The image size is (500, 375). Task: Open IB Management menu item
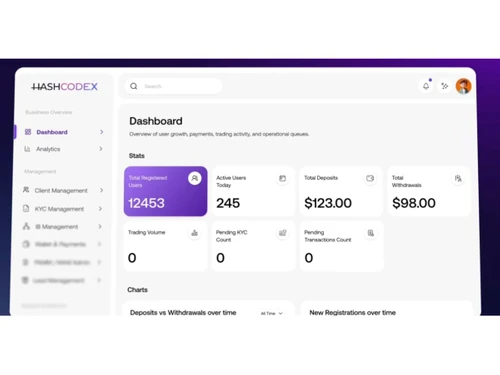click(x=63, y=227)
